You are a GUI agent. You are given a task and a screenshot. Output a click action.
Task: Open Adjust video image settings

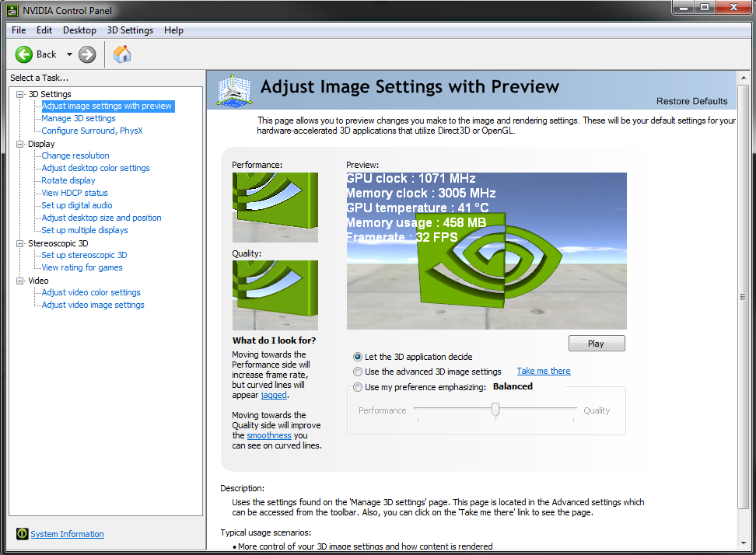coord(93,305)
